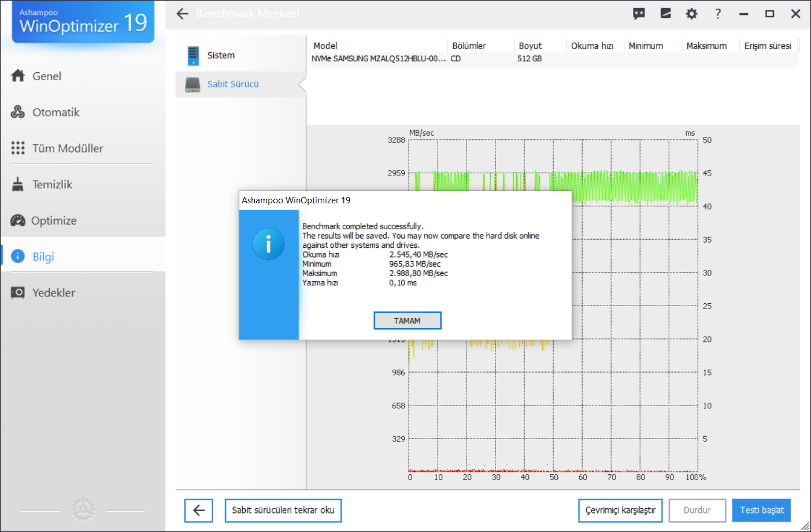
Task: Click the Tüm Modüller grid icon
Action: coord(18,148)
